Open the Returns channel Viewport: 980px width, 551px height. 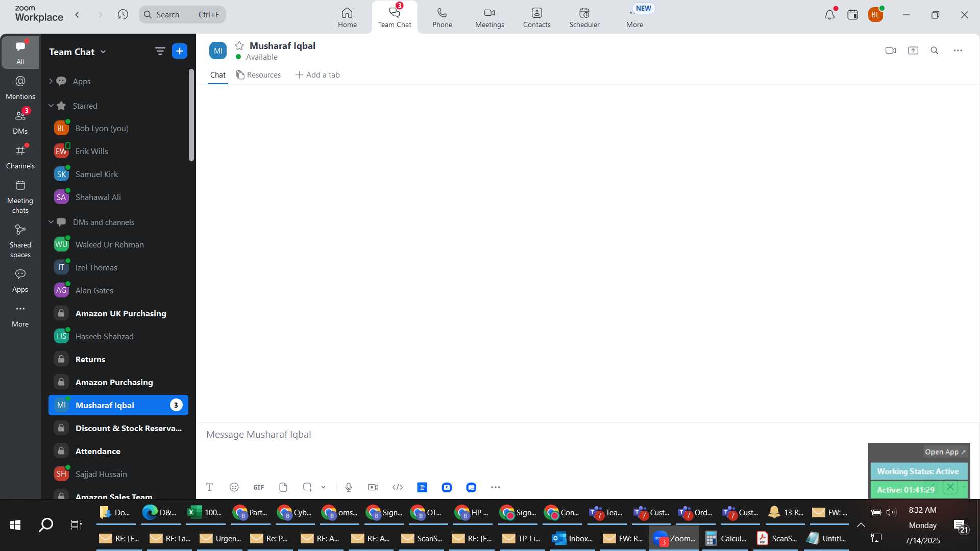pyautogui.click(x=118, y=359)
